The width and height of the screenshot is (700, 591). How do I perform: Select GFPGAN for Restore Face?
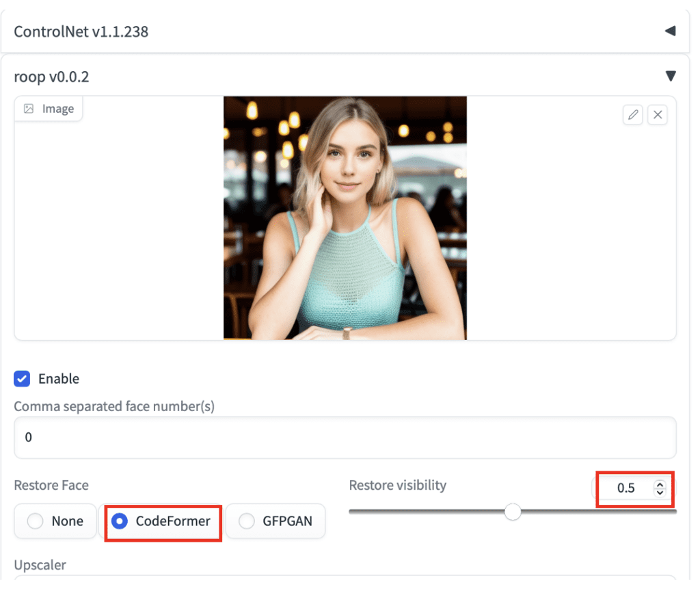tap(275, 521)
